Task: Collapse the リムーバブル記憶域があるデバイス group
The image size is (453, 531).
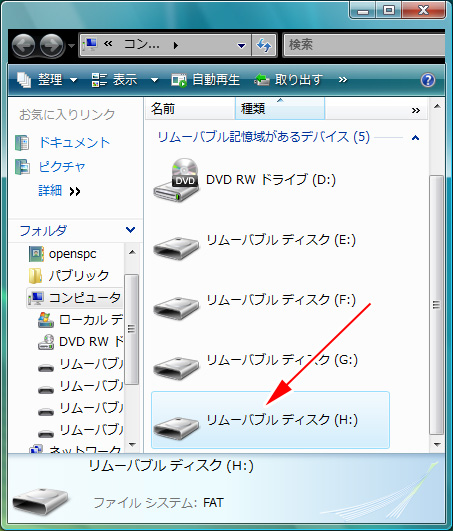Action: click(415, 137)
